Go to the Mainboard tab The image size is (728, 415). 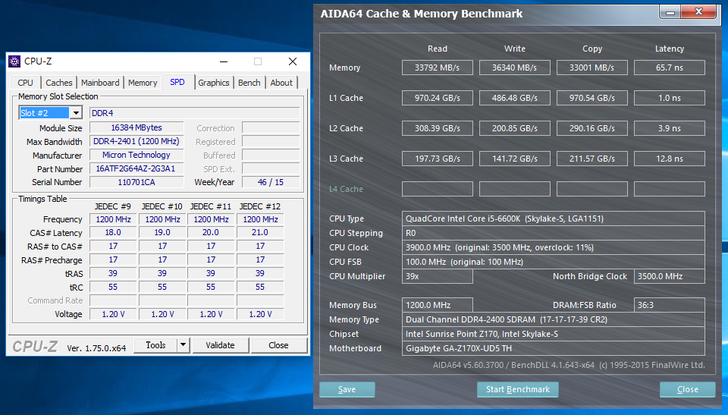(x=100, y=83)
